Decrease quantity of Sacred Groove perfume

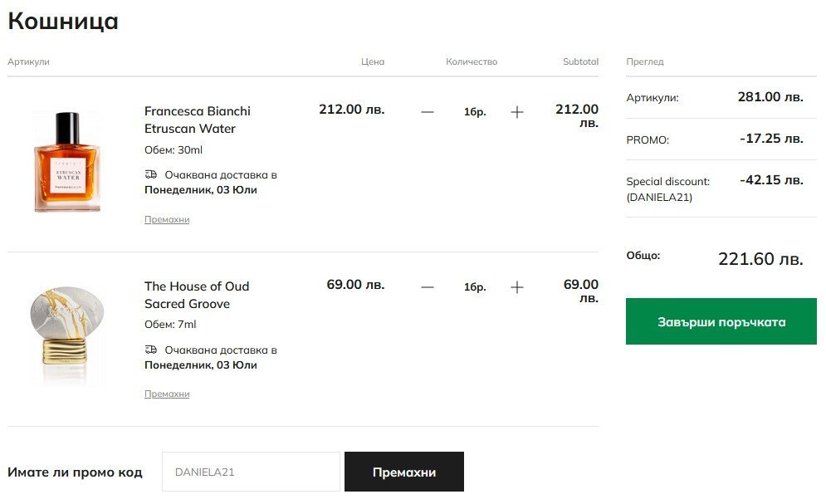tap(428, 287)
